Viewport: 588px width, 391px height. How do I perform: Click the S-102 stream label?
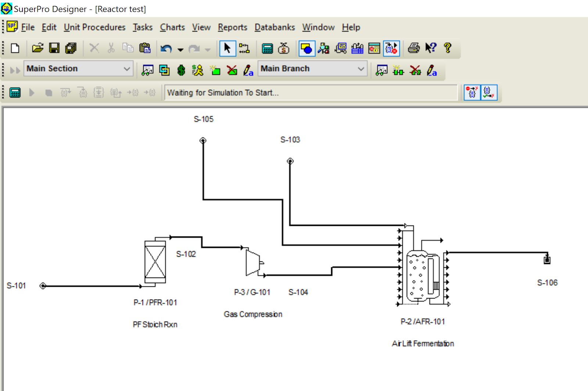(186, 254)
